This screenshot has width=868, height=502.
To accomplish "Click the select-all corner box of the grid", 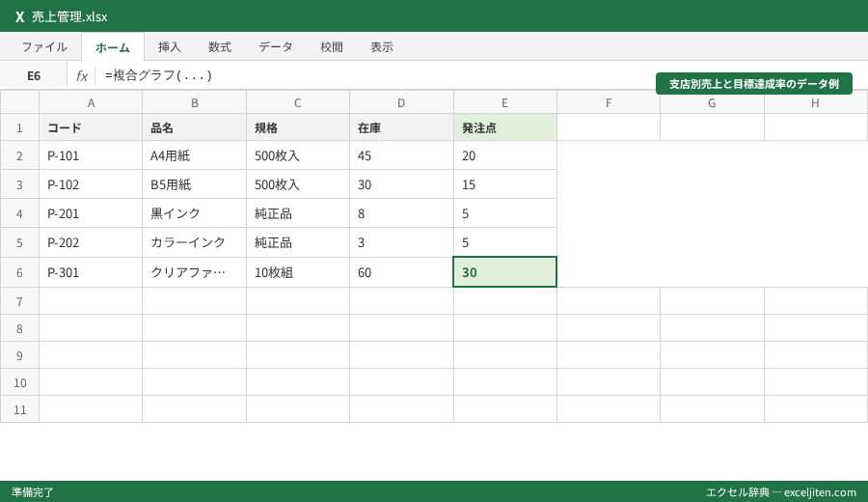I will [19, 102].
